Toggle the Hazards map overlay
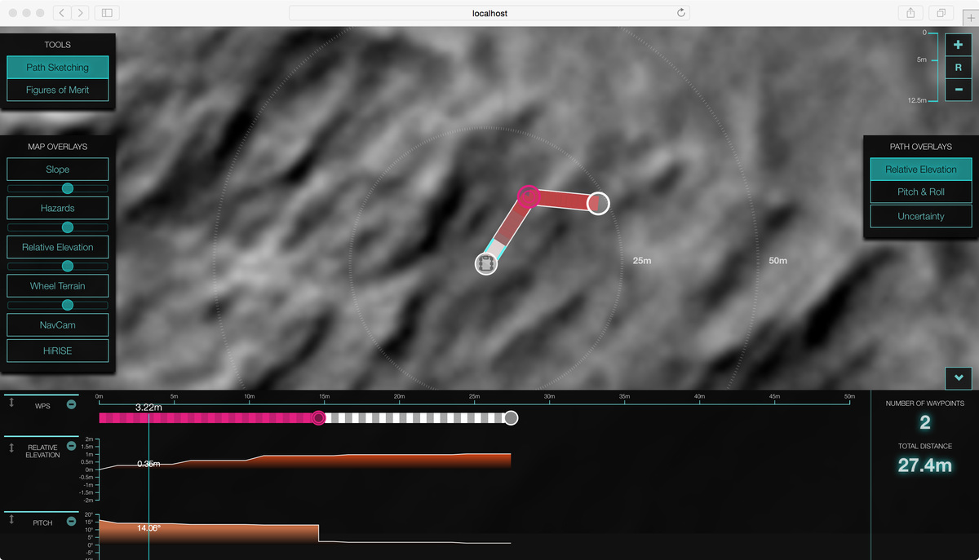This screenshot has height=560, width=979. tap(58, 209)
